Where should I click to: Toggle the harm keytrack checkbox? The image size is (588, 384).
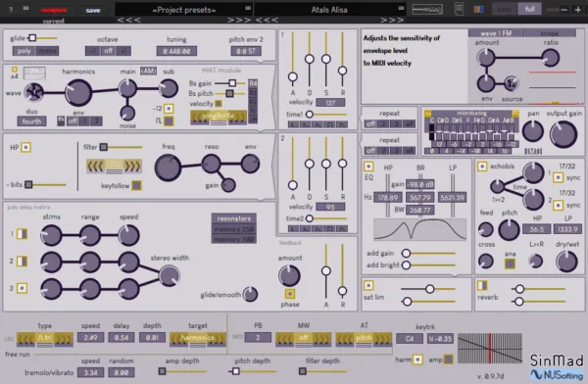pyautogui.click(x=417, y=360)
